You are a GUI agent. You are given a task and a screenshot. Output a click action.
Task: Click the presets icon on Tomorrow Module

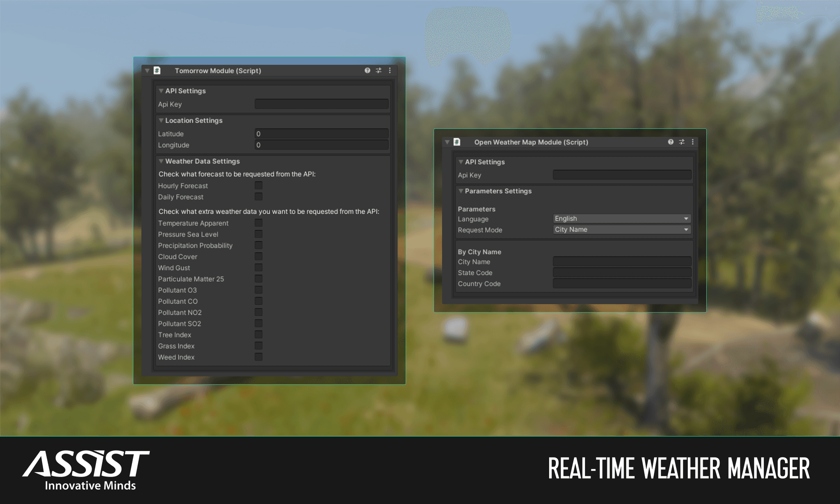[379, 71]
